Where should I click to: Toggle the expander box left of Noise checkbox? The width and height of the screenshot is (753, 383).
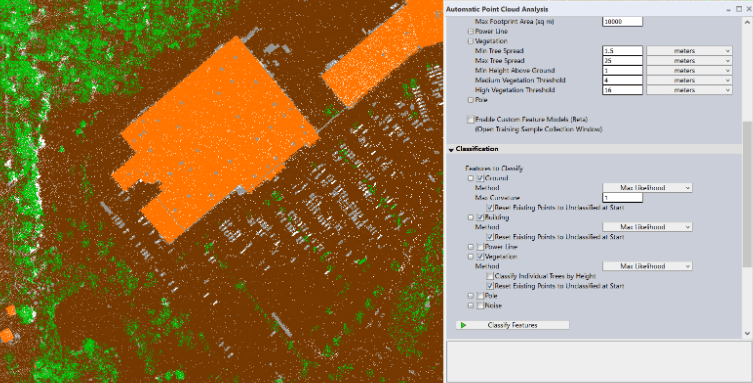coord(471,305)
